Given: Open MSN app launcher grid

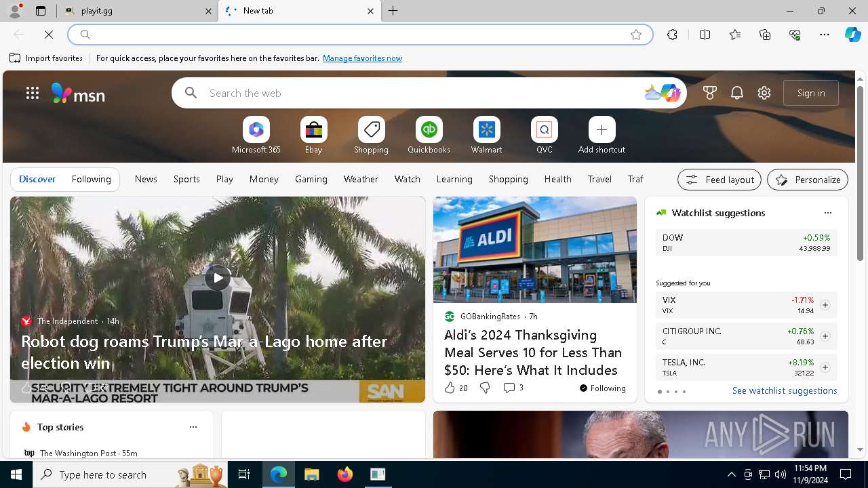Looking at the screenshot, I should [33, 93].
